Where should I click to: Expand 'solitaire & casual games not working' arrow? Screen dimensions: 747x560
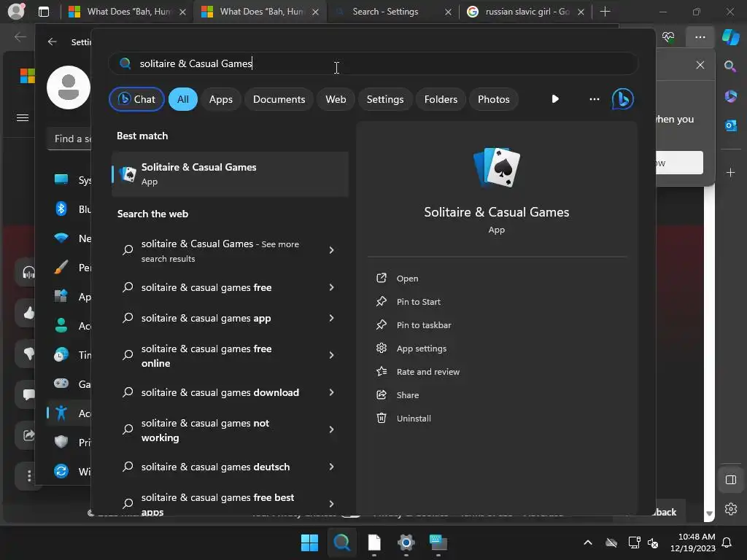pyautogui.click(x=332, y=429)
